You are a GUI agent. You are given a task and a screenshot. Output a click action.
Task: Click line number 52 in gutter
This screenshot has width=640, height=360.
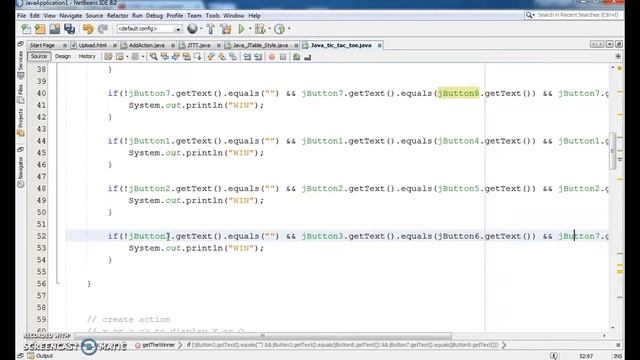point(41,236)
